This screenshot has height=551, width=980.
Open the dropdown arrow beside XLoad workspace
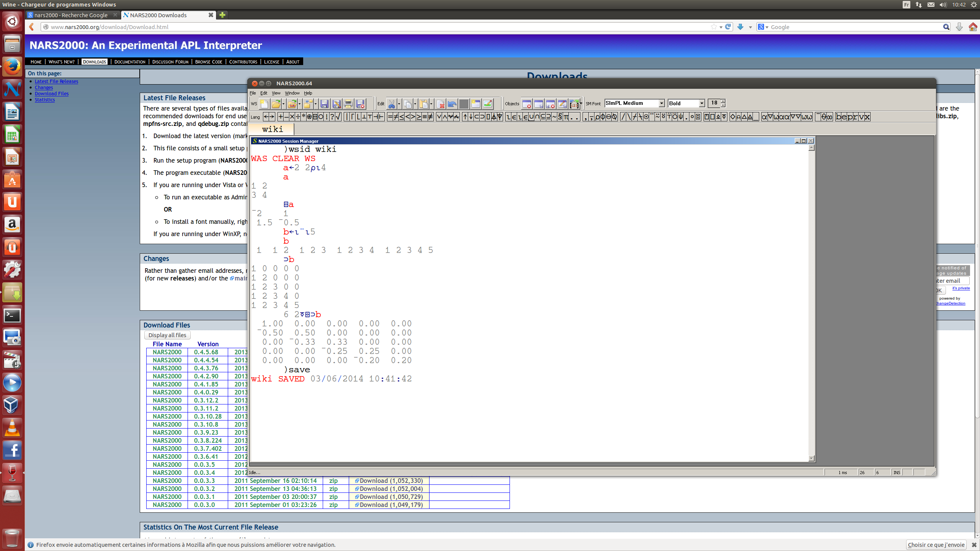point(299,104)
